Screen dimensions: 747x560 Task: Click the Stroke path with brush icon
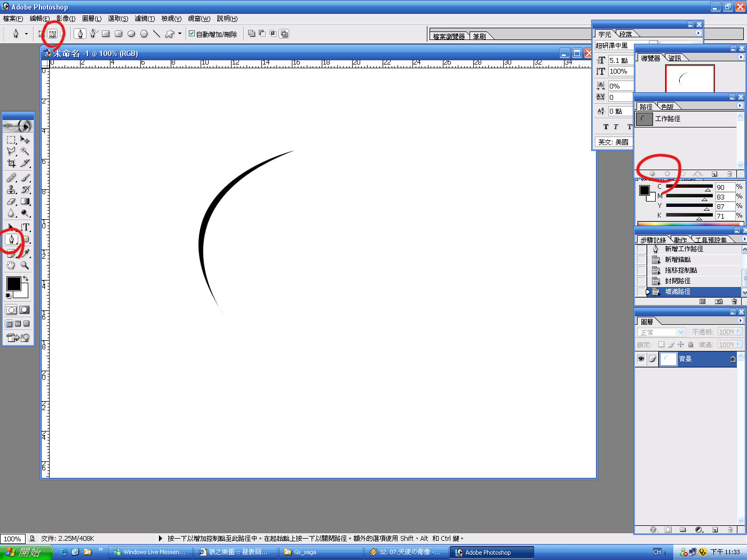pyautogui.click(x=667, y=174)
